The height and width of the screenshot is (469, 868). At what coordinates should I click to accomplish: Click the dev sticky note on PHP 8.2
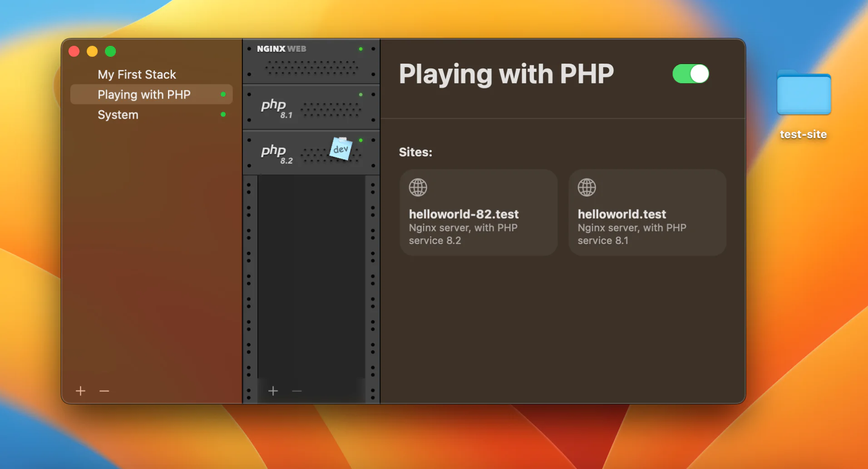pyautogui.click(x=341, y=149)
